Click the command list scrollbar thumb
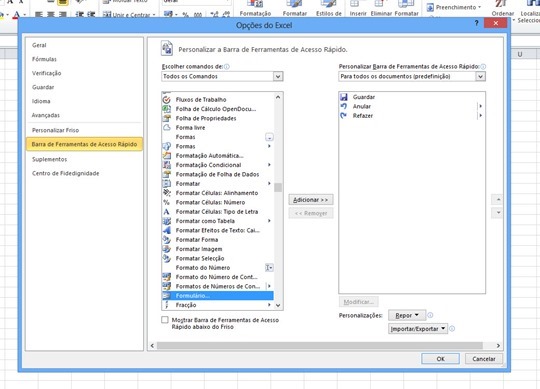Image resolution: width=540 pixels, height=389 pixels. pos(278,188)
